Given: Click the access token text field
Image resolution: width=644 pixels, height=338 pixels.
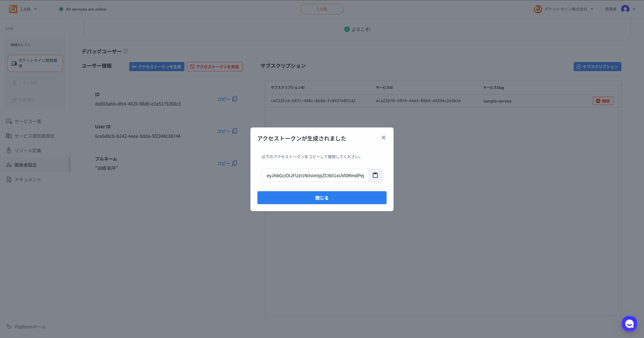Looking at the screenshot, I should tap(315, 175).
